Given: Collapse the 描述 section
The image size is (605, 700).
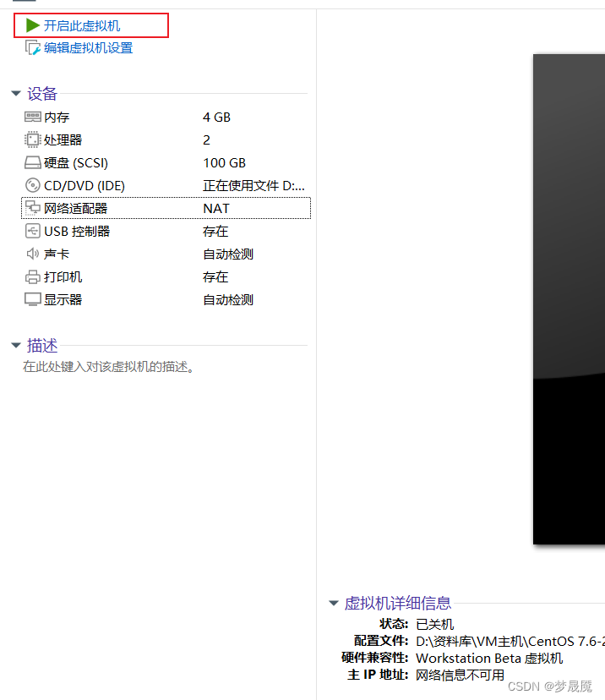Looking at the screenshot, I should pos(16,345).
